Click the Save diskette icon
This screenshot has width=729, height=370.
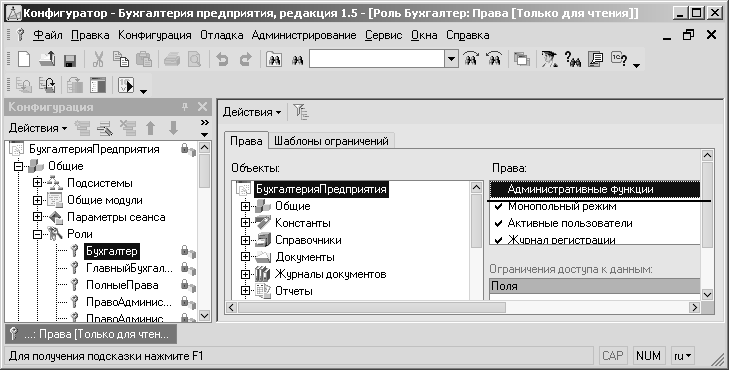pos(70,60)
